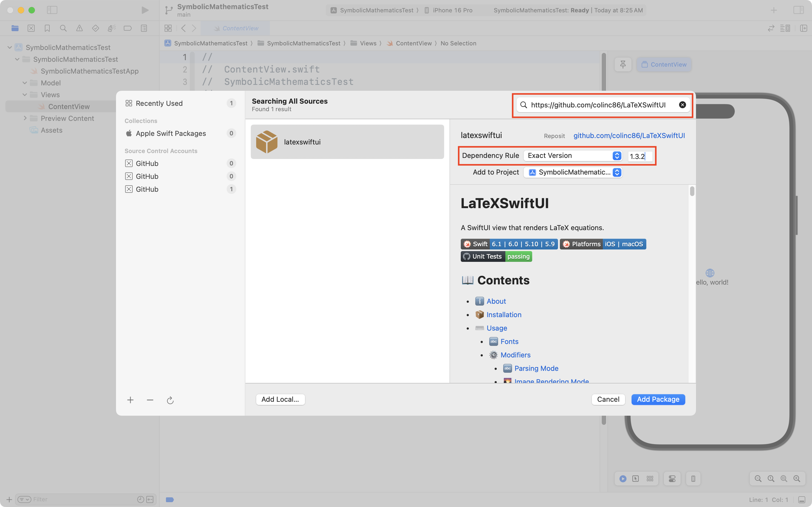Toggle the right inspector panel
The image size is (812, 507).
[798, 10]
